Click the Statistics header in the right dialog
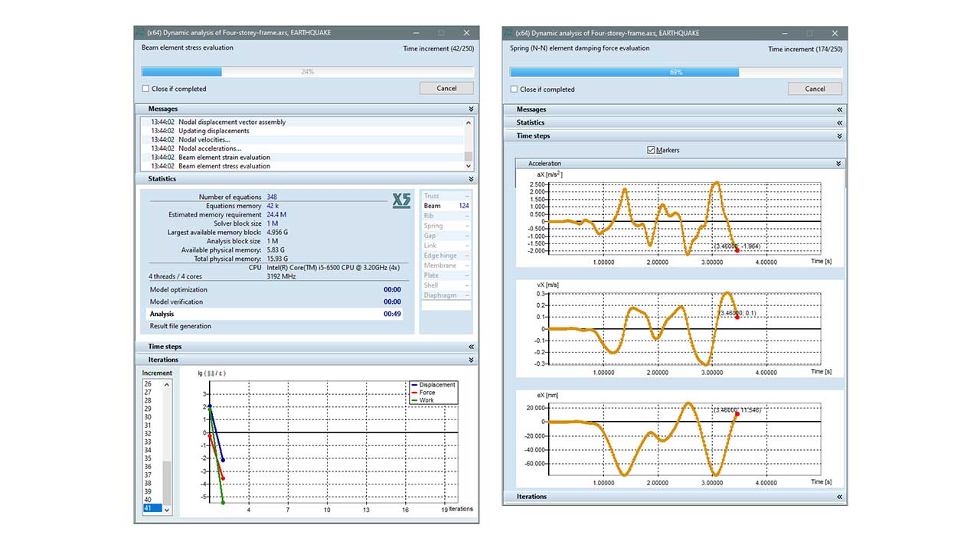The height and width of the screenshot is (551, 980). 530,122
